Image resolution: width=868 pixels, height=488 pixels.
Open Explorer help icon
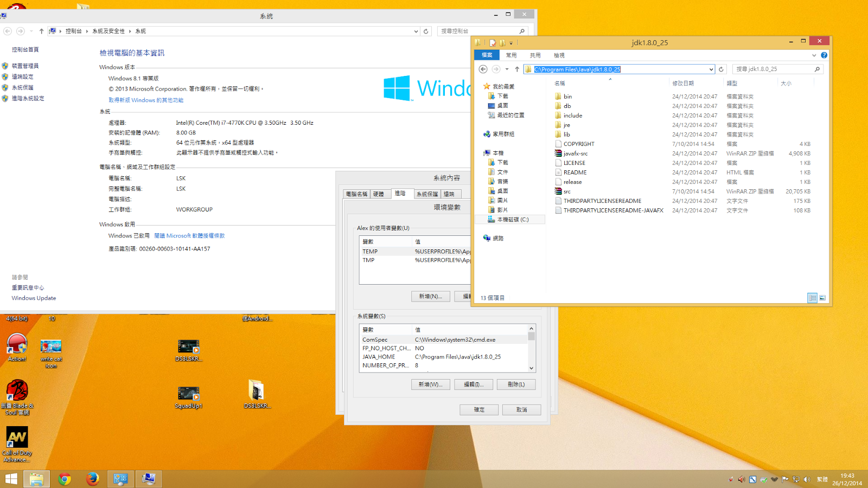[824, 55]
